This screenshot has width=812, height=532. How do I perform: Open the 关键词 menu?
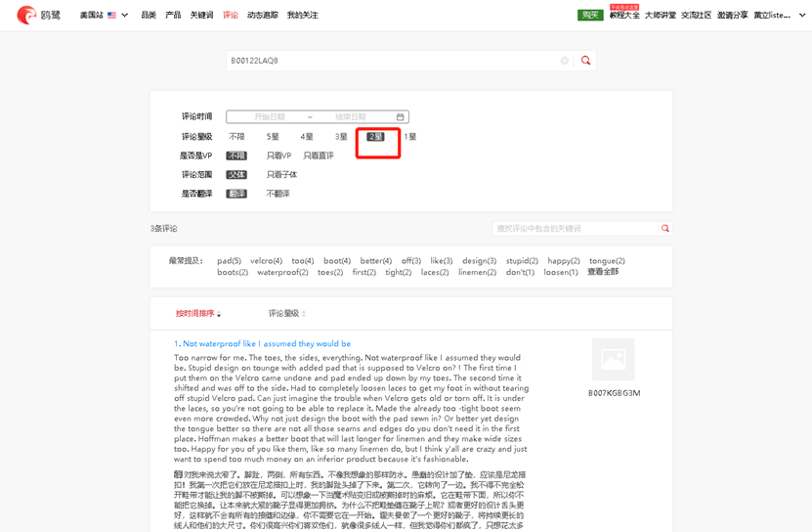201,15
